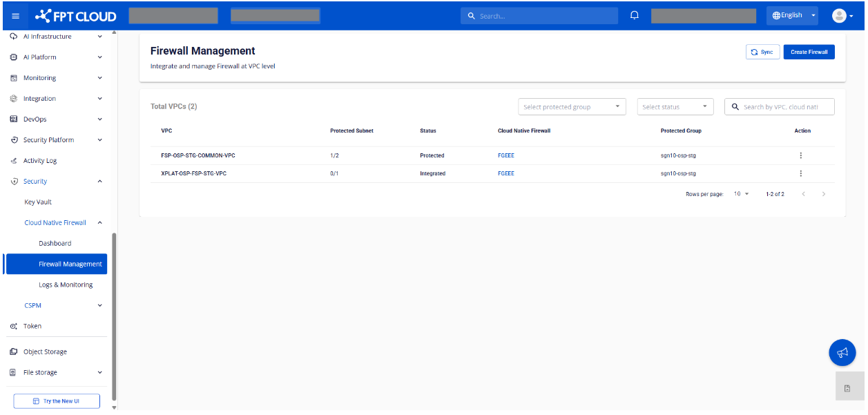Open action menu for XPLAT-OSP-FSP-STG-VPC row
868x415 pixels.
point(801,173)
